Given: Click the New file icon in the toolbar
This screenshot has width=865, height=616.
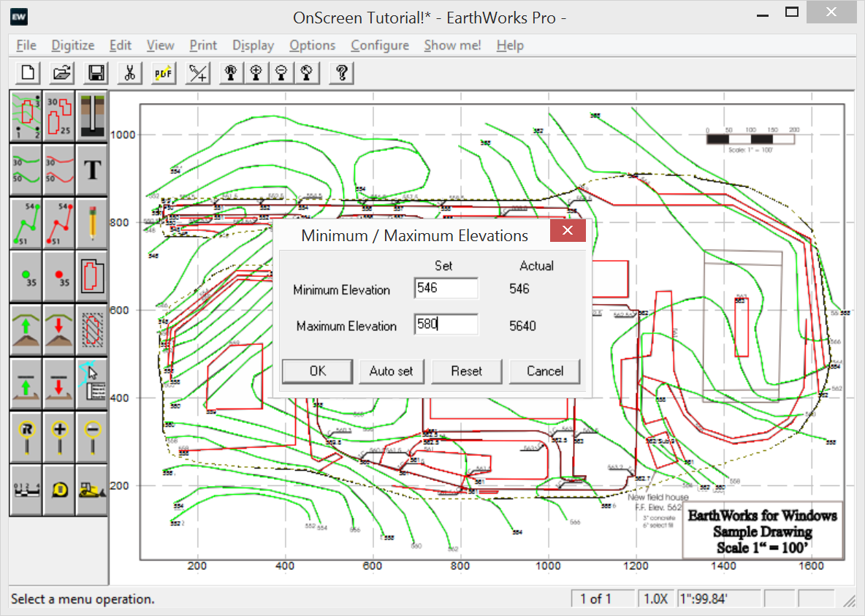Looking at the screenshot, I should point(28,73).
